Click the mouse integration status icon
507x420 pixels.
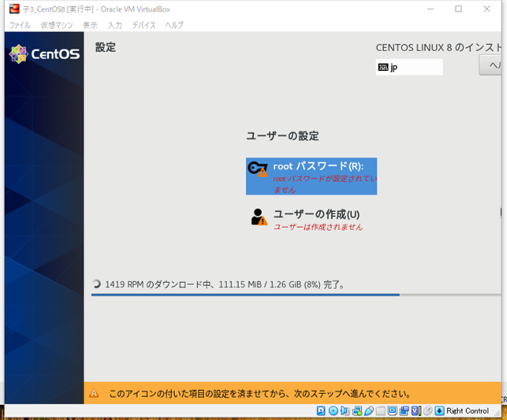pyautogui.click(x=428, y=411)
